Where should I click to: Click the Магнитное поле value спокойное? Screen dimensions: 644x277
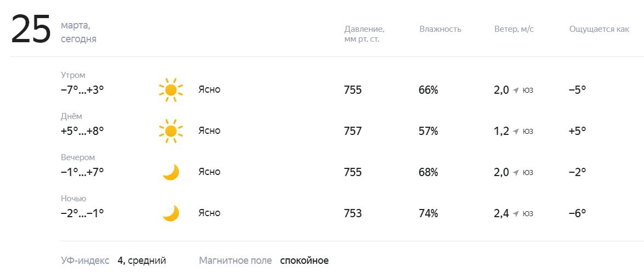point(304,261)
